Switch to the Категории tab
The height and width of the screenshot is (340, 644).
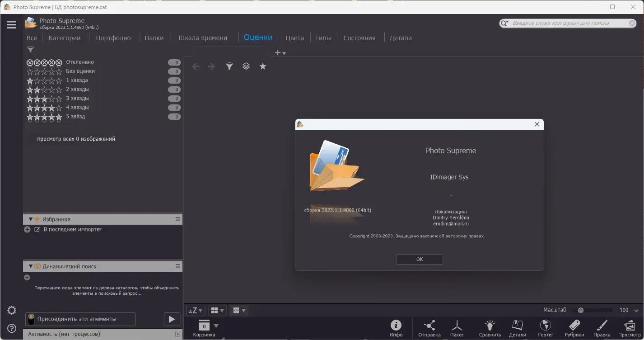pos(65,38)
